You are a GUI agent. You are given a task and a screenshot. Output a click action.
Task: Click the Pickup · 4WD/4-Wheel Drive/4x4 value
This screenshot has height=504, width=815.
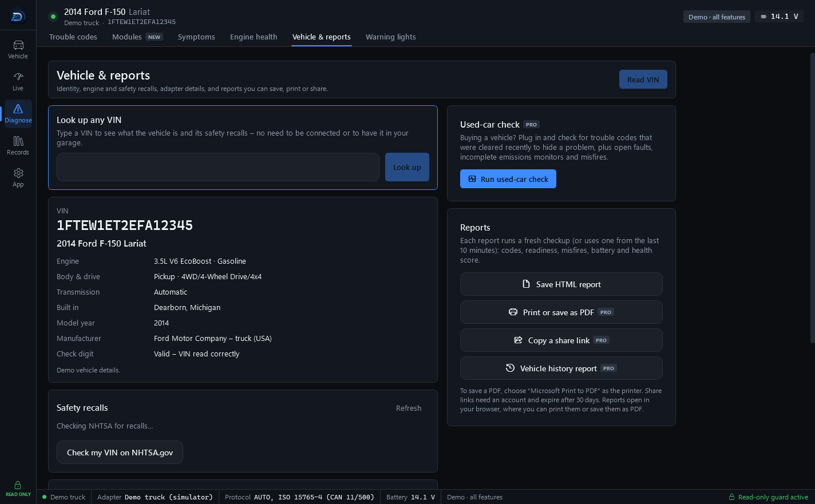coord(208,276)
